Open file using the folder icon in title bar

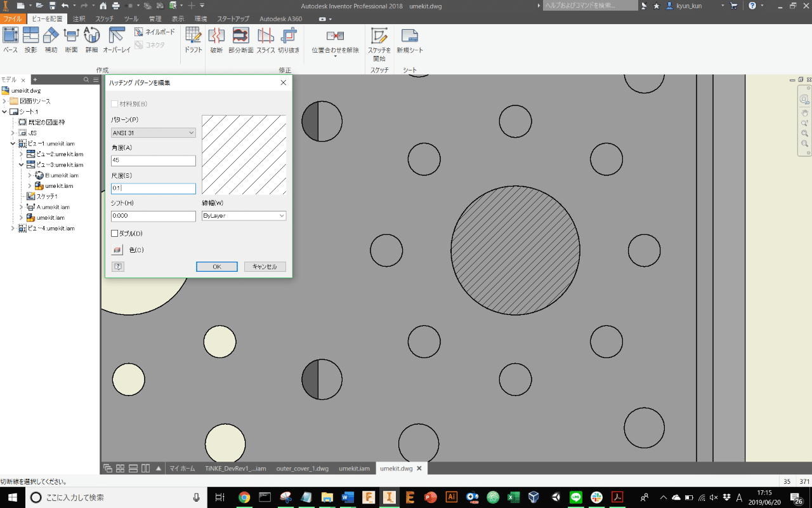click(x=39, y=6)
